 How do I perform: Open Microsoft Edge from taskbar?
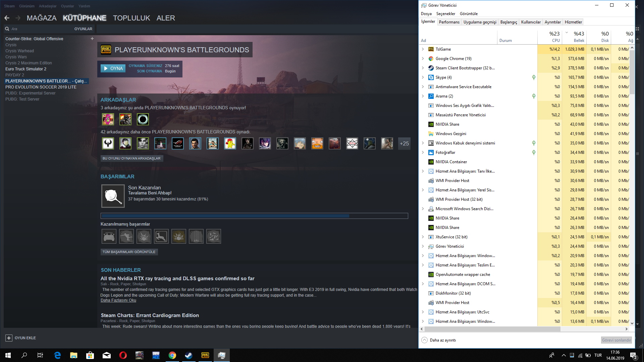57,355
